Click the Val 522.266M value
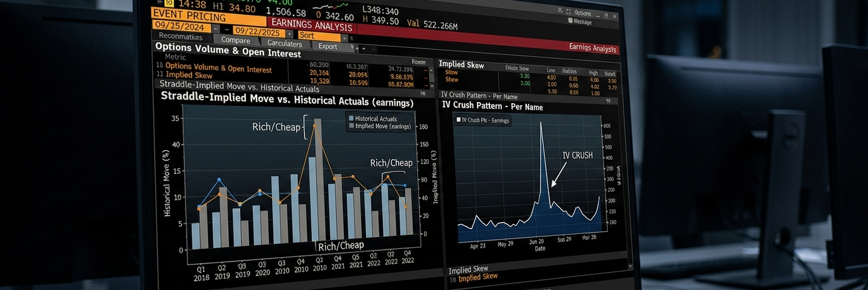 click(x=432, y=26)
